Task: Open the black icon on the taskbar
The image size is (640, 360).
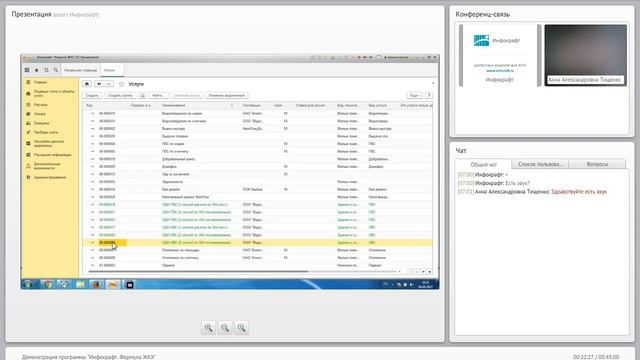Action: (129, 284)
